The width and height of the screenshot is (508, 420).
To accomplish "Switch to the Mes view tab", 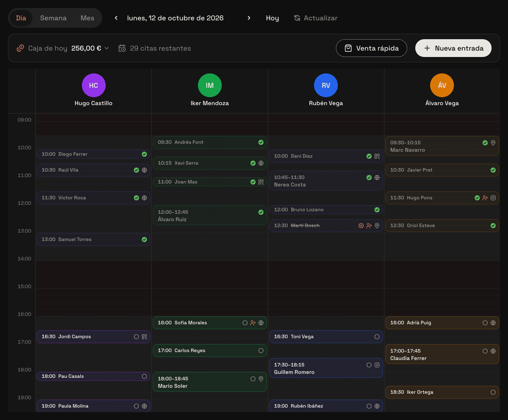I will tap(87, 18).
